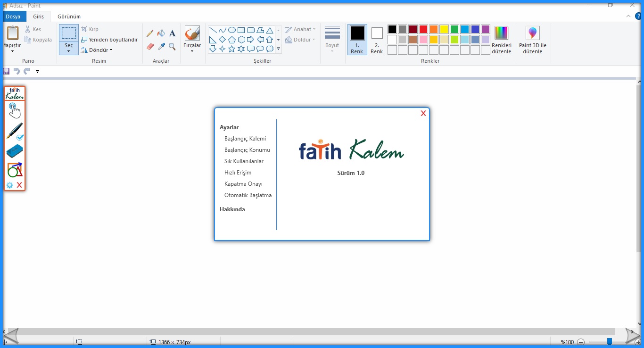Click the Kırp crop tool

(90, 29)
